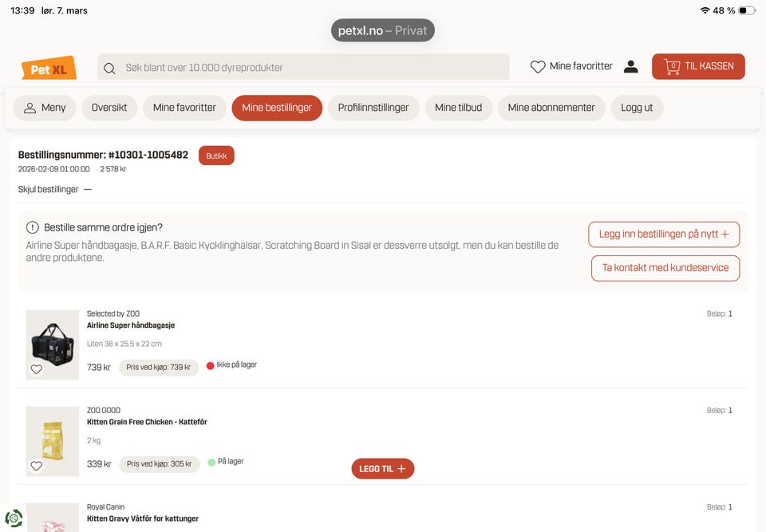Viewport: 766px width, 532px height.
Task: Click the På lager status text
Action: coord(231,462)
